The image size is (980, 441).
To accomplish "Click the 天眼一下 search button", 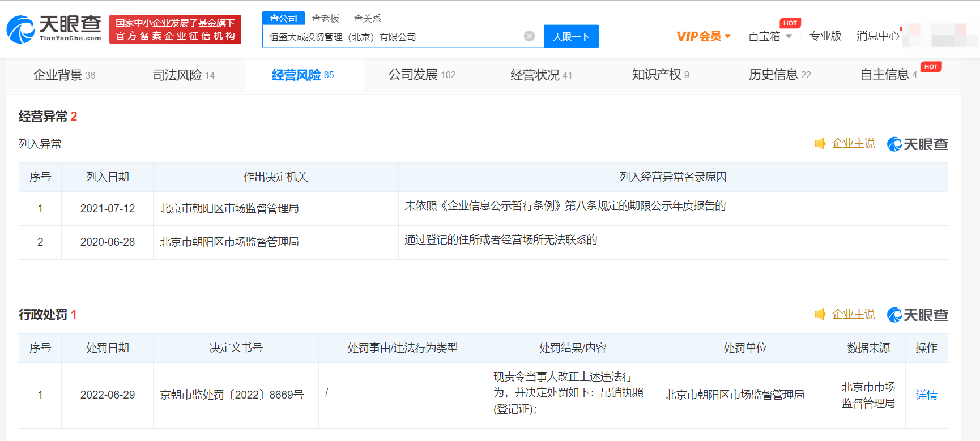I will point(571,36).
